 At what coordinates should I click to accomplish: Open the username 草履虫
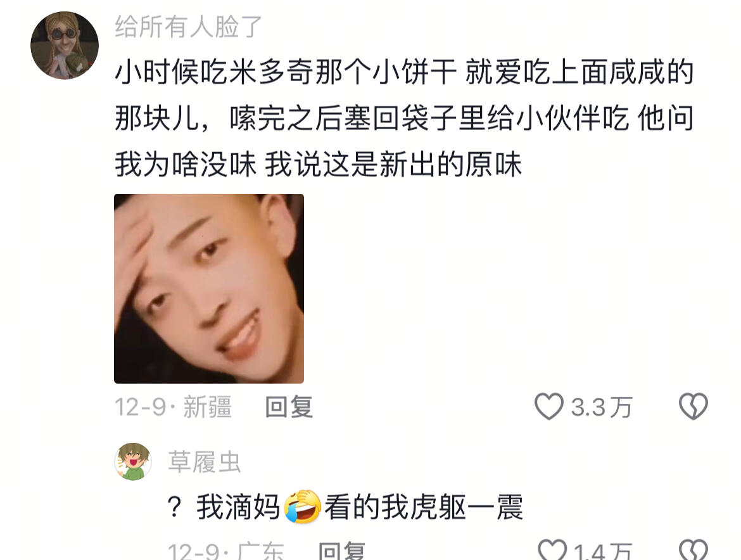click(205, 462)
